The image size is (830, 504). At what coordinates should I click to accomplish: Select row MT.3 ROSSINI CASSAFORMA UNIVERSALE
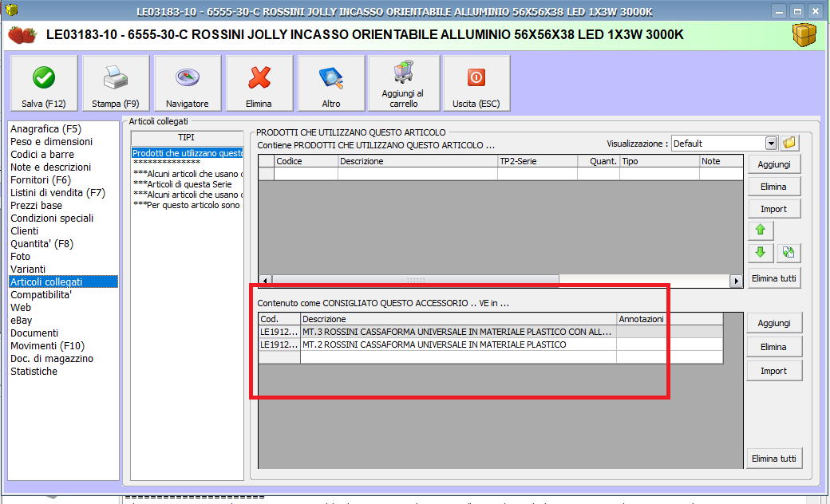[x=491, y=332]
